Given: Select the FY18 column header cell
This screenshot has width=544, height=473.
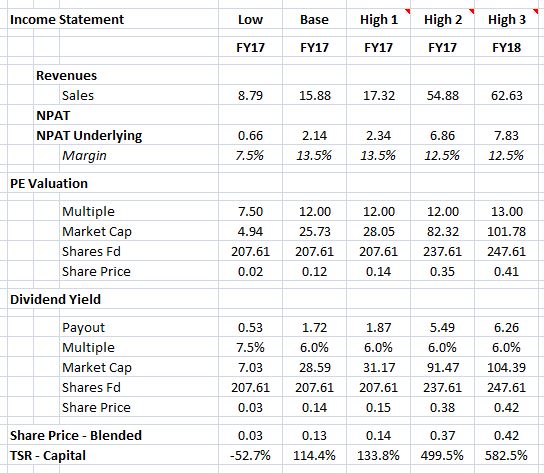Looking at the screenshot, I should (x=507, y=48).
